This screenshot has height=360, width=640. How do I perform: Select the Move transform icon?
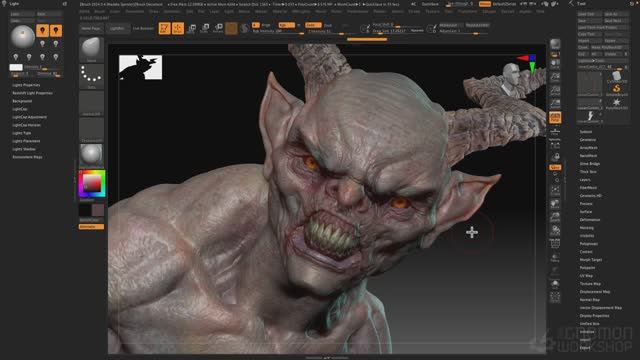click(191, 28)
